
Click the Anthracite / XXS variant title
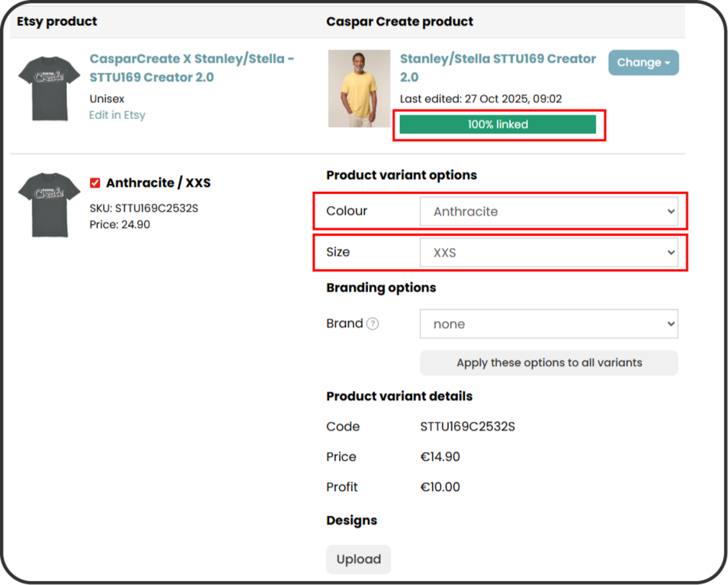[x=158, y=183]
